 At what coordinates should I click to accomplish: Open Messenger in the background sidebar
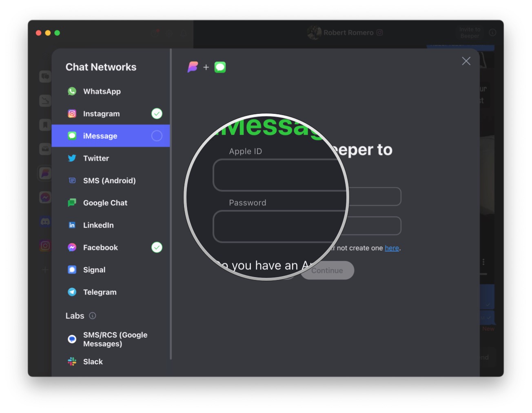pyautogui.click(x=45, y=198)
